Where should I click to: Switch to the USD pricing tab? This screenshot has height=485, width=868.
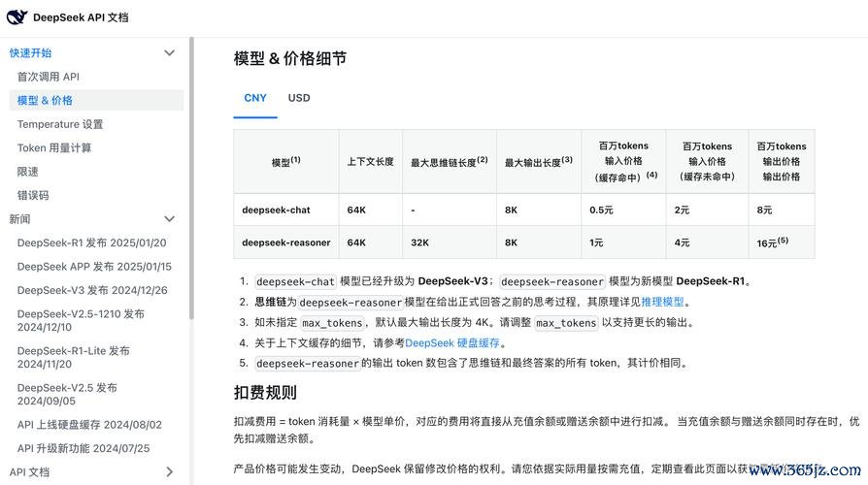pos(298,98)
